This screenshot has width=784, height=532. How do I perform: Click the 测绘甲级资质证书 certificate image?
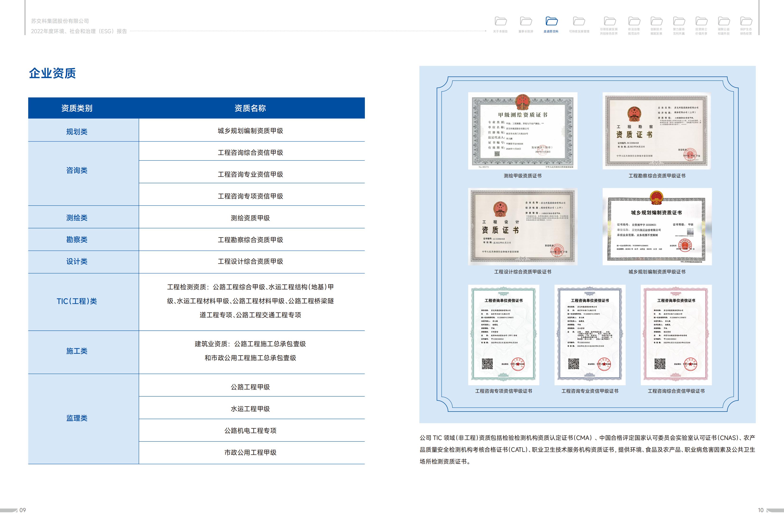point(523,131)
